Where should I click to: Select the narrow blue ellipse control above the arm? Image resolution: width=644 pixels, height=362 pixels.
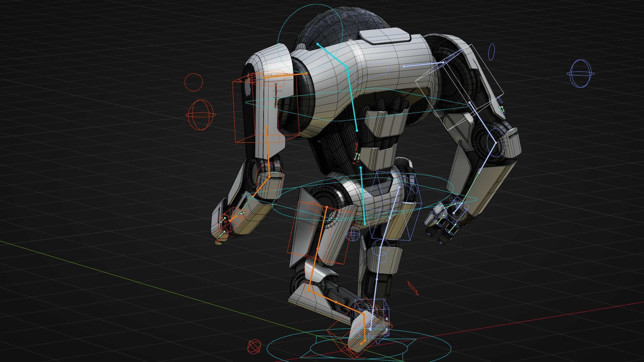coord(492,52)
